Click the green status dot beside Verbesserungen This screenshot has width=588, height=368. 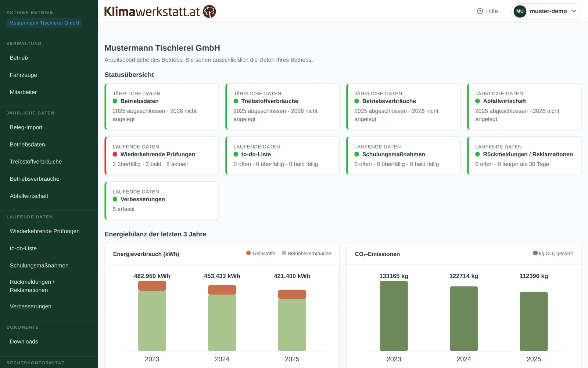115,199
